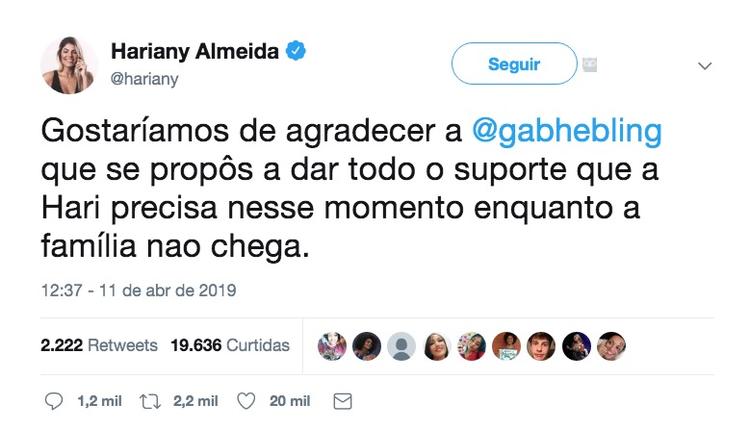Click the small icon beside Seguir button

(x=591, y=65)
